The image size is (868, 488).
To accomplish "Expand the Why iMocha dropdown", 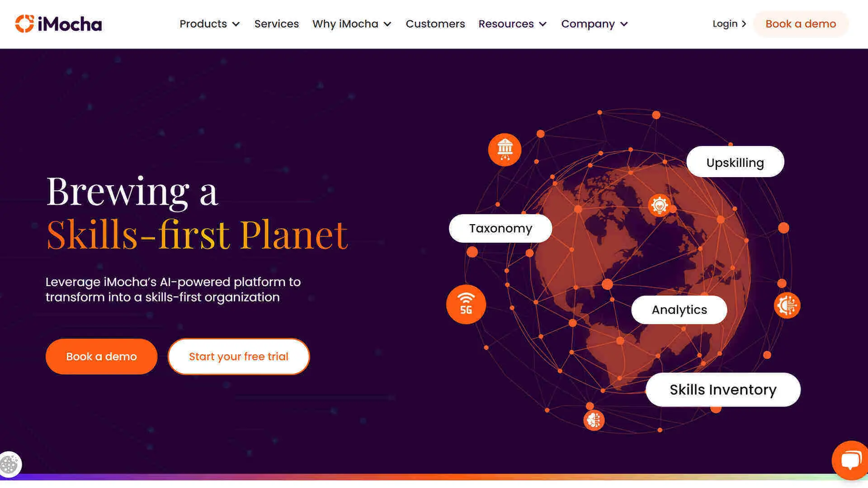I will 352,24.
